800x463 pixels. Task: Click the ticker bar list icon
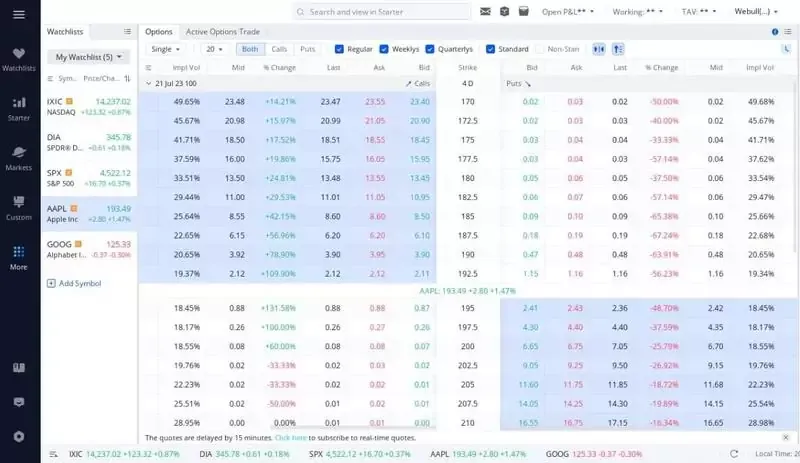53,454
